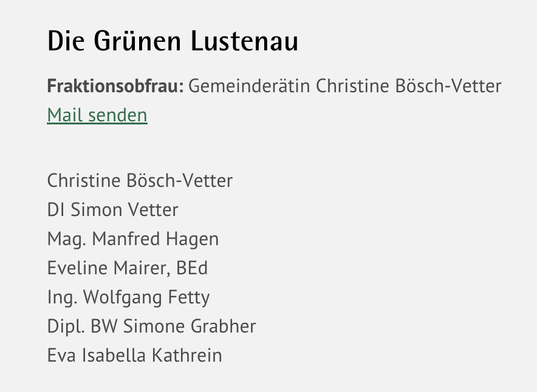Select the Eva Isabella Kathrein entry

135,355
